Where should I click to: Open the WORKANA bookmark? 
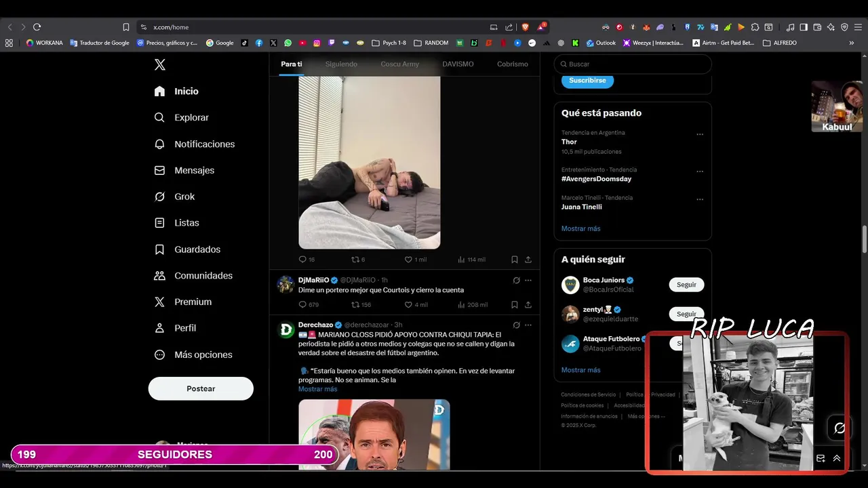(44, 43)
